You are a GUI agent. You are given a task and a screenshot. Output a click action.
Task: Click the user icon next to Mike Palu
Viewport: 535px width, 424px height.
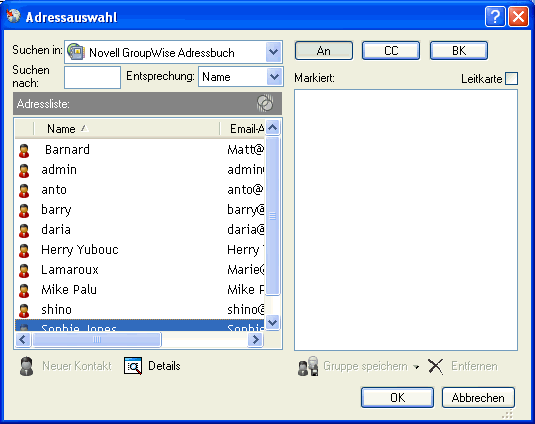(24, 291)
